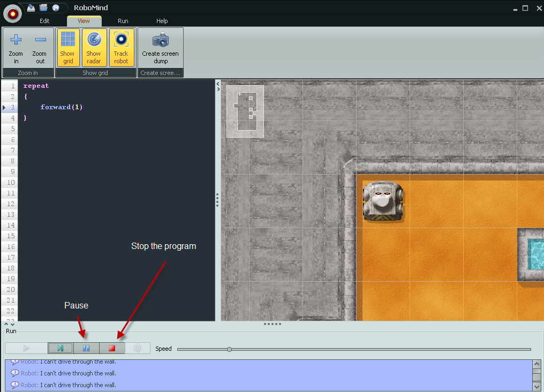The height and width of the screenshot is (392, 544).
Task: Zoom out of the map
Action: point(40,48)
